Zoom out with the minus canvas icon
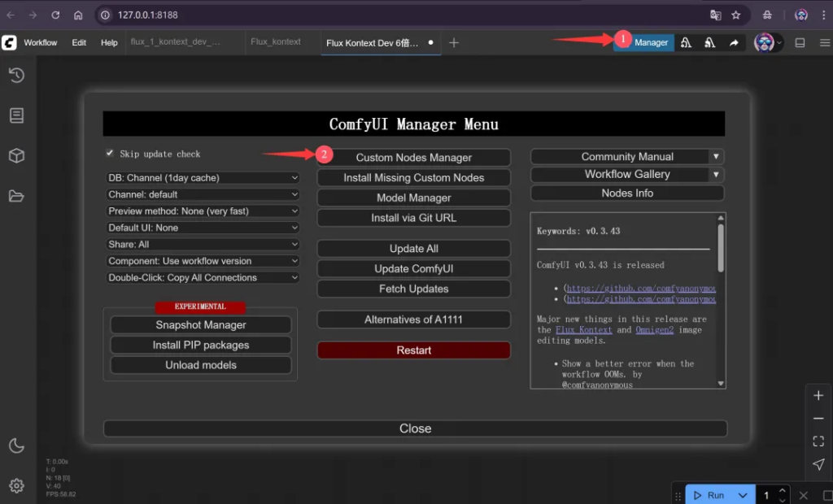Image resolution: width=833 pixels, height=504 pixels. point(818,419)
